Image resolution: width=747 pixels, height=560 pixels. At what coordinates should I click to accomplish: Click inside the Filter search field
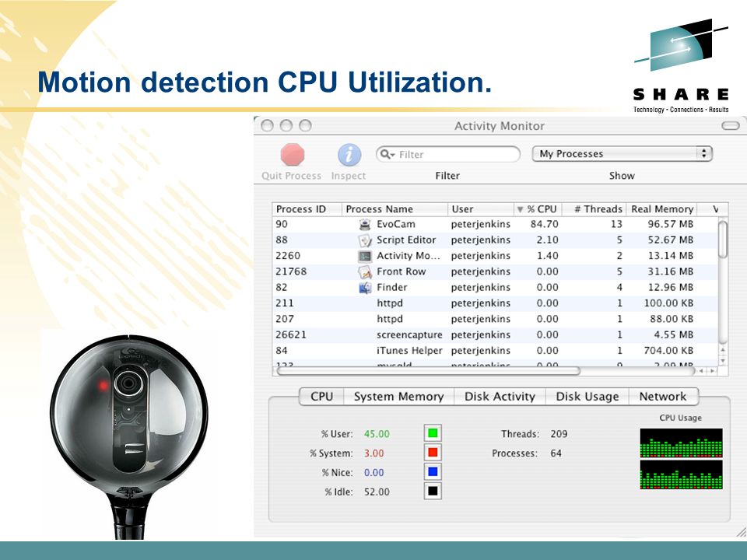point(448,154)
